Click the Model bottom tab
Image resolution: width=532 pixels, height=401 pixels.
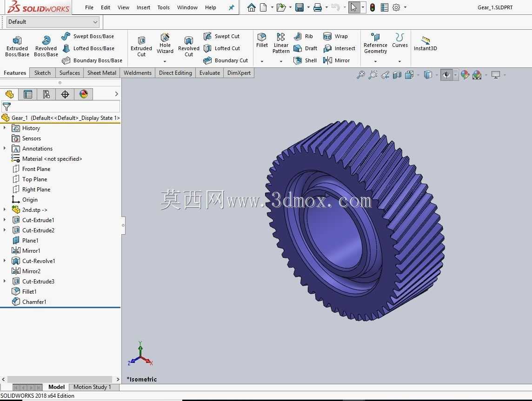[56, 387]
